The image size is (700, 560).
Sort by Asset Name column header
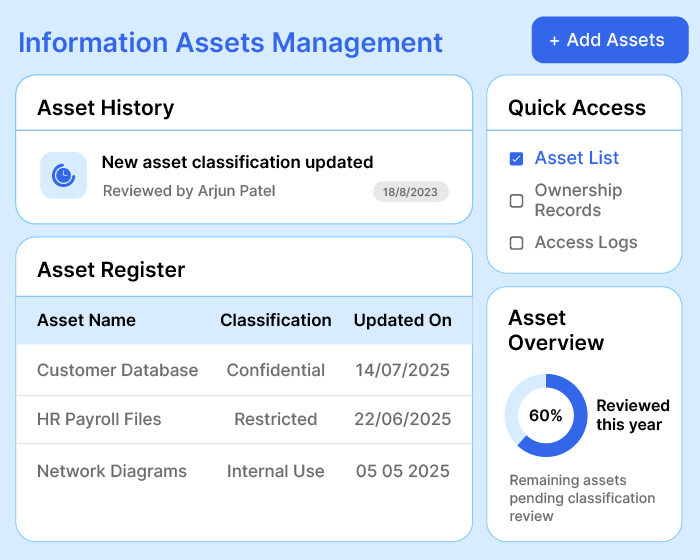pyautogui.click(x=86, y=321)
